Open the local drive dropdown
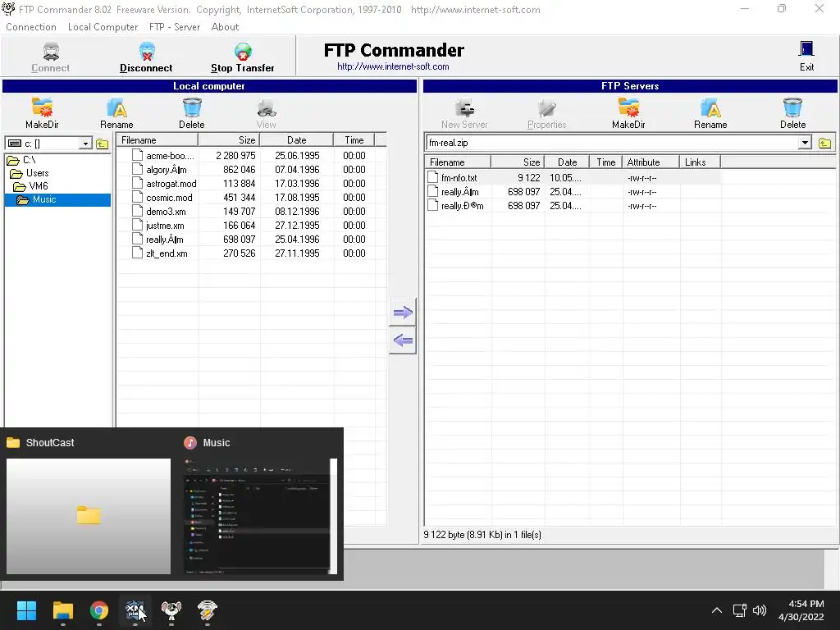840x630 pixels. [x=85, y=144]
